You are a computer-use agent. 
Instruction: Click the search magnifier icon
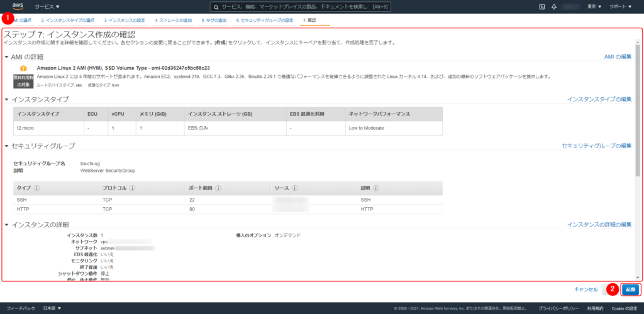pos(216,7)
